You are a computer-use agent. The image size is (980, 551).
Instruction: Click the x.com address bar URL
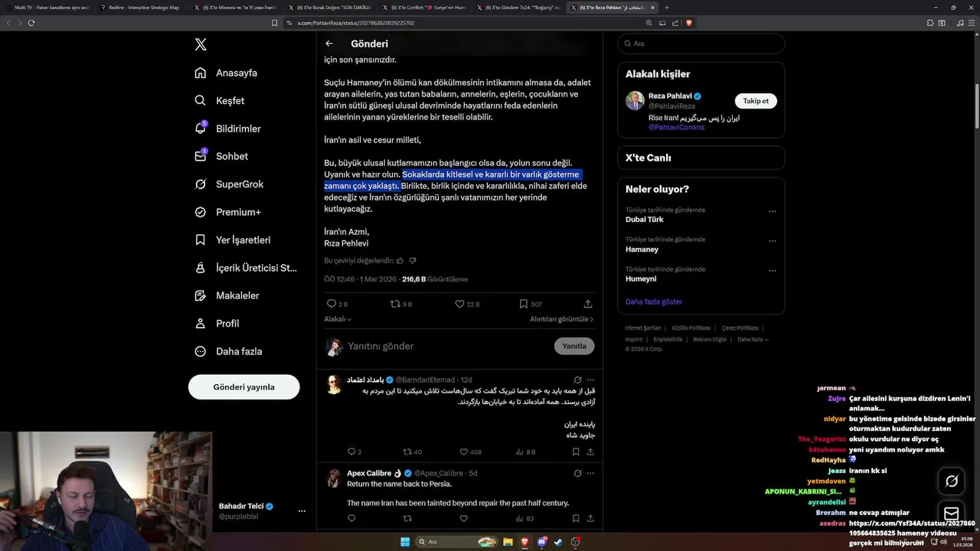(356, 23)
